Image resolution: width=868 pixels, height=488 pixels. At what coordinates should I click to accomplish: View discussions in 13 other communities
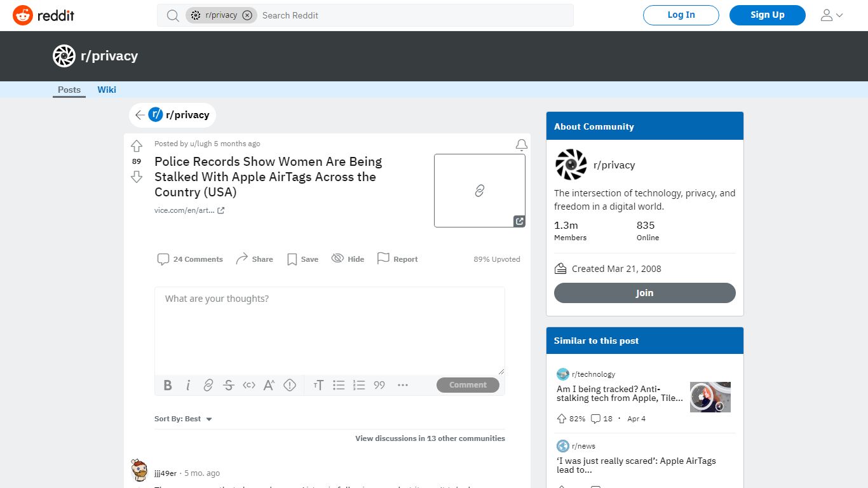coord(430,438)
